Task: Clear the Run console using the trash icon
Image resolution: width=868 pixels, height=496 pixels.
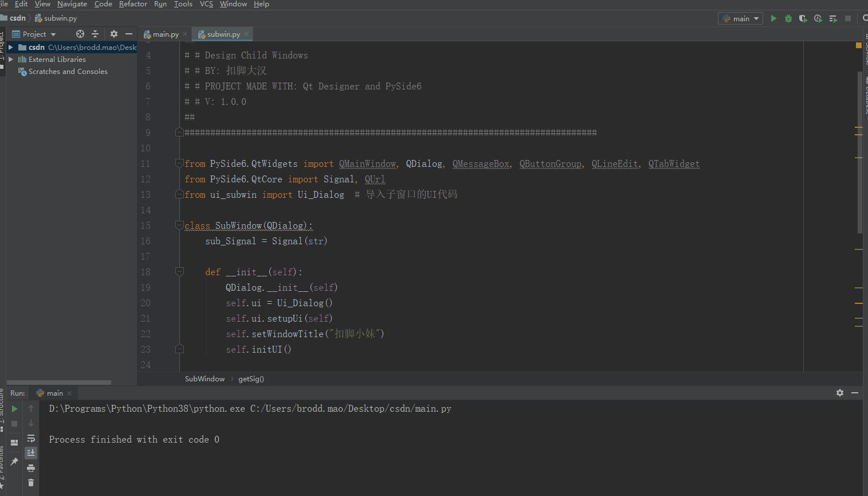Action: click(31, 482)
